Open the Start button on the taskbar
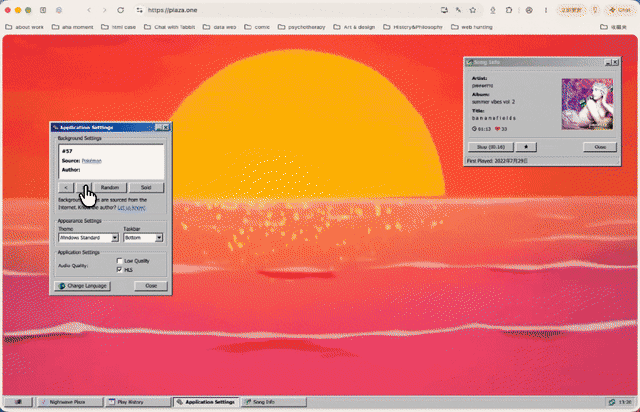Image resolution: width=640 pixels, height=412 pixels. click(18, 402)
